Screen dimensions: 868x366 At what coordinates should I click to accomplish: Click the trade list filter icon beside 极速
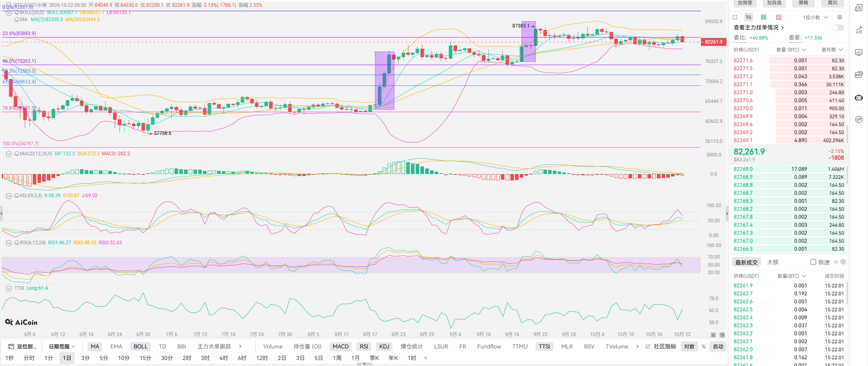(x=836, y=262)
